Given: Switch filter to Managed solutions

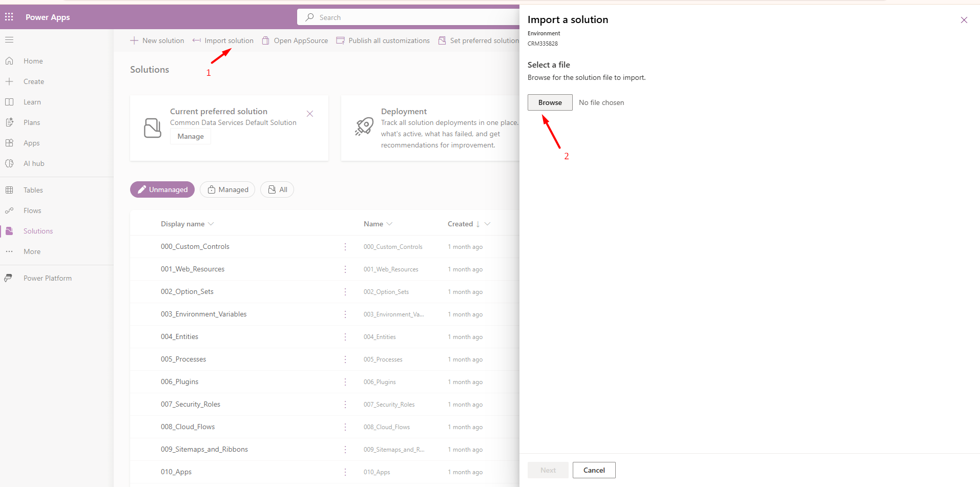Looking at the screenshot, I should (227, 189).
